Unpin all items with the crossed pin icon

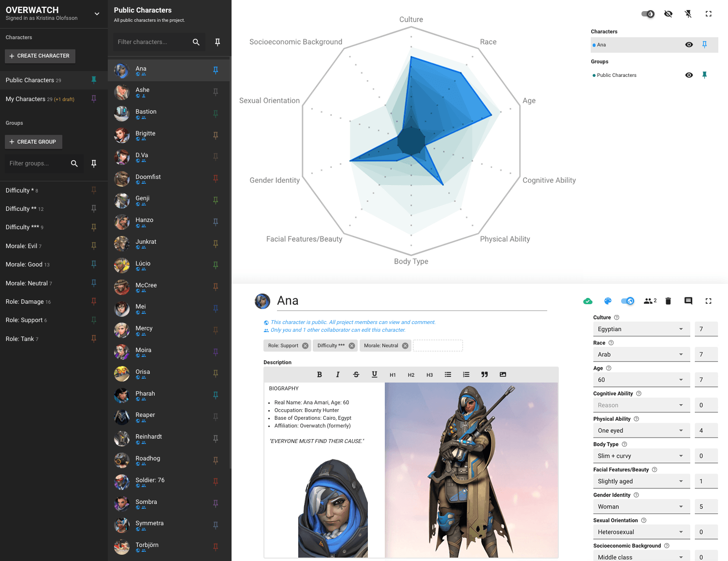[x=688, y=14]
